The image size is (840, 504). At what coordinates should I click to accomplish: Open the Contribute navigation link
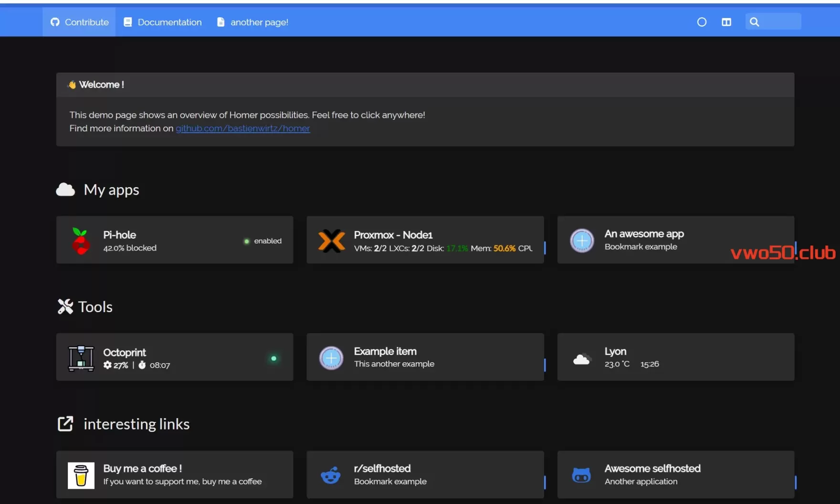(79, 22)
